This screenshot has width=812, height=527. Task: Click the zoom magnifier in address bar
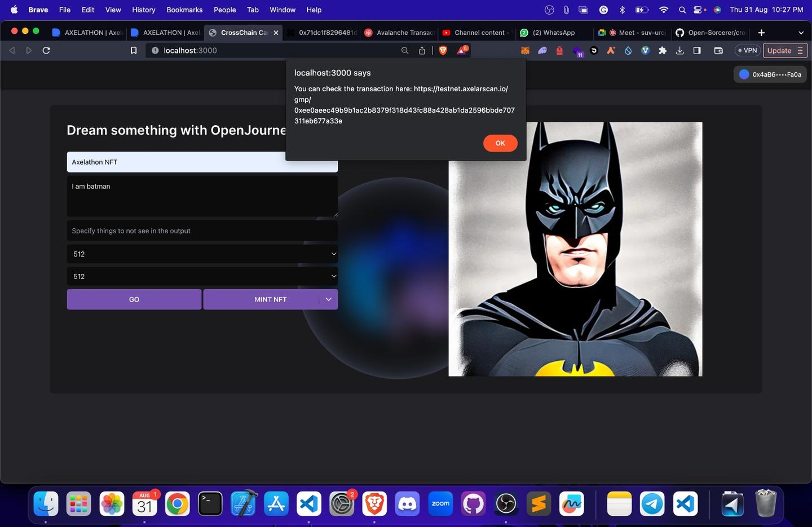(405, 50)
